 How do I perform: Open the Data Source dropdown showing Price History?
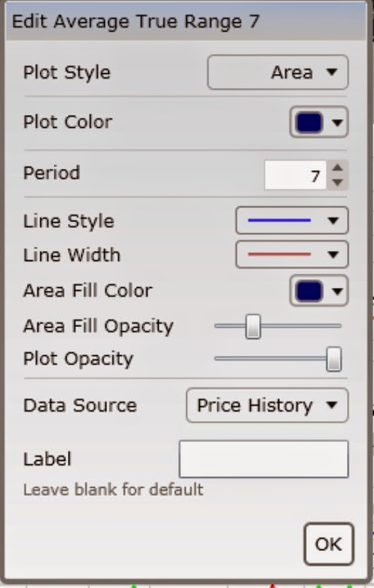pyautogui.click(x=267, y=405)
